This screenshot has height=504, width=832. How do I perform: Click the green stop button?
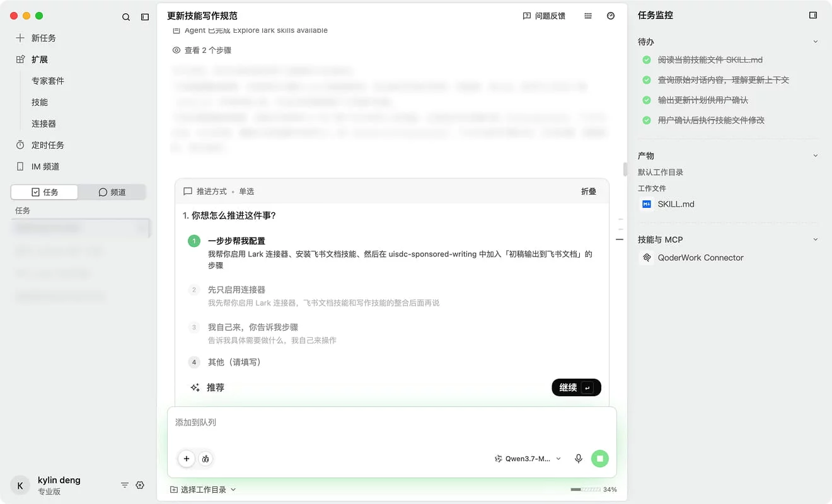click(x=600, y=459)
